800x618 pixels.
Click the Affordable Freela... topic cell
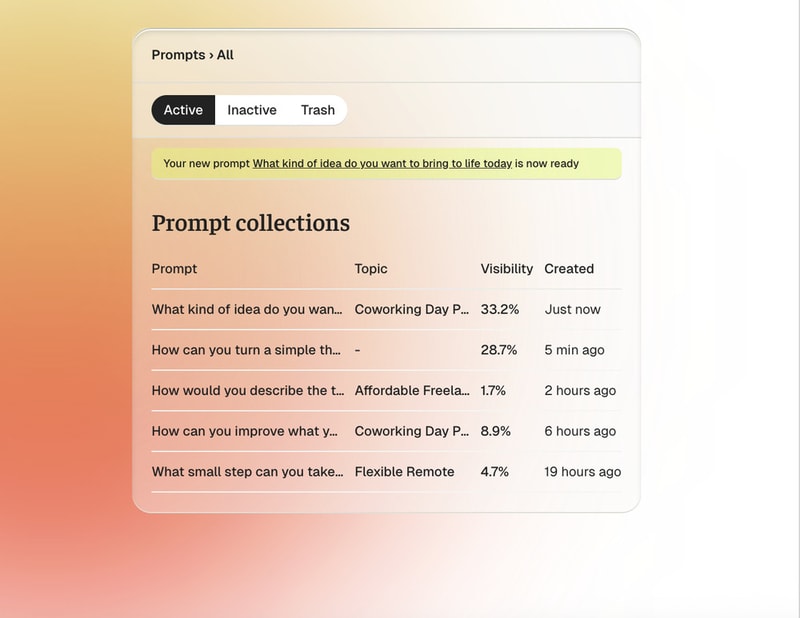412,391
